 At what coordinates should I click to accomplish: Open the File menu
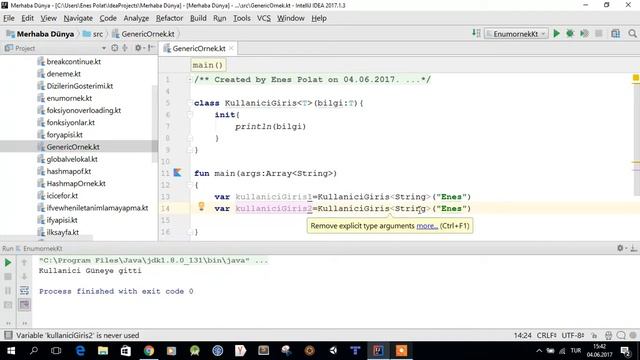9,18
